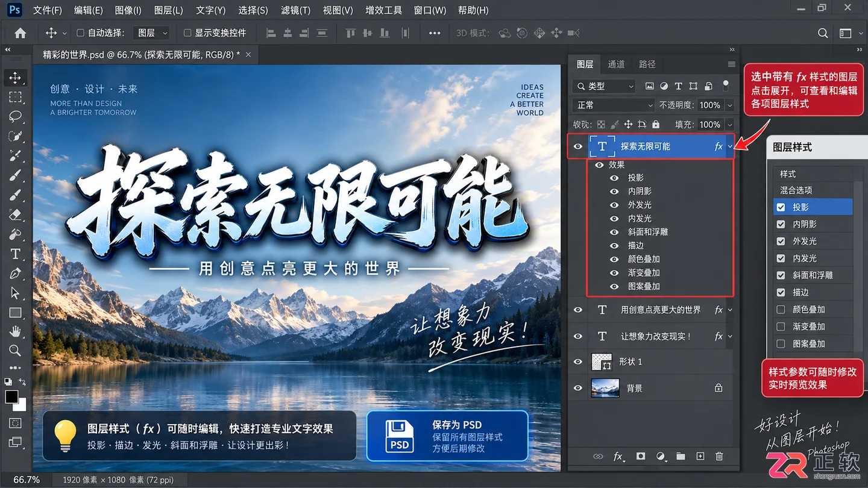Open the 类型 layer filter dropdown
Viewport: 868px width, 488px height.
coord(604,86)
